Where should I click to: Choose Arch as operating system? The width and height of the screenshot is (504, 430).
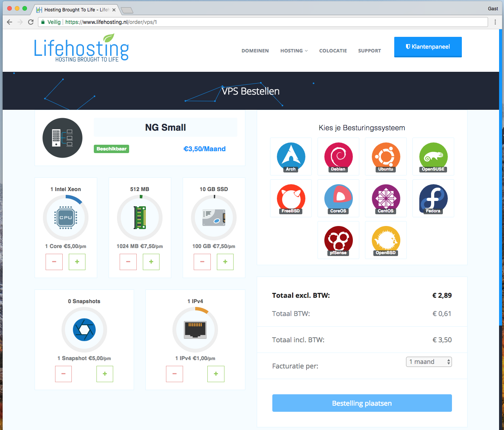[x=291, y=157]
